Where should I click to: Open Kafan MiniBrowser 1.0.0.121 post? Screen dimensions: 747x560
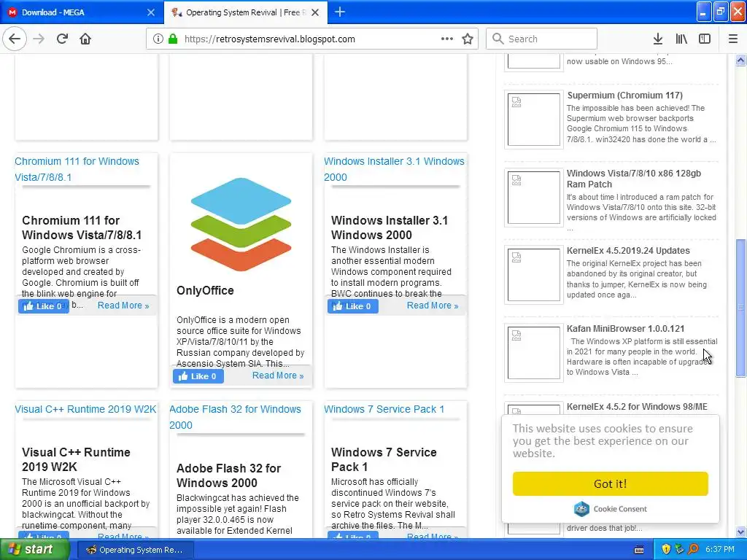point(625,329)
